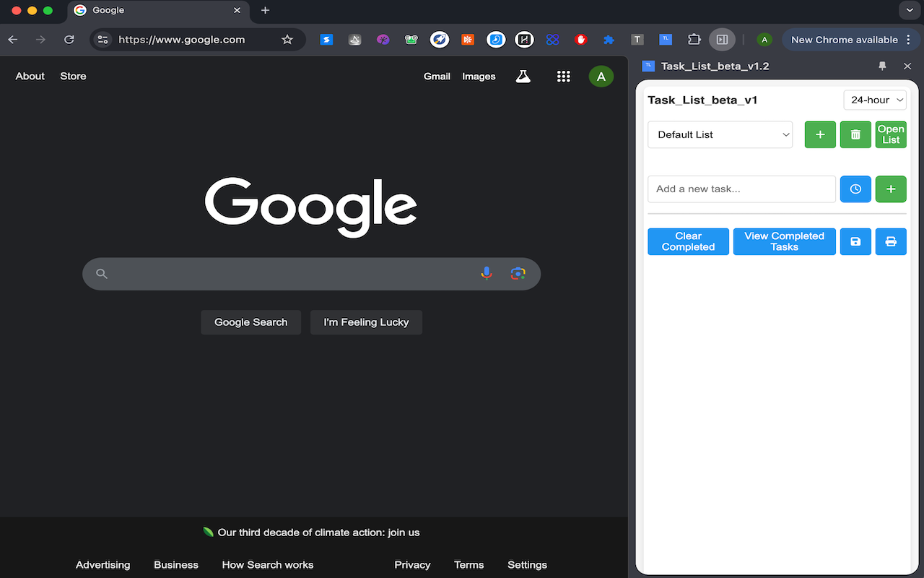Open Google Images link
The height and width of the screenshot is (578, 924).
pos(479,76)
